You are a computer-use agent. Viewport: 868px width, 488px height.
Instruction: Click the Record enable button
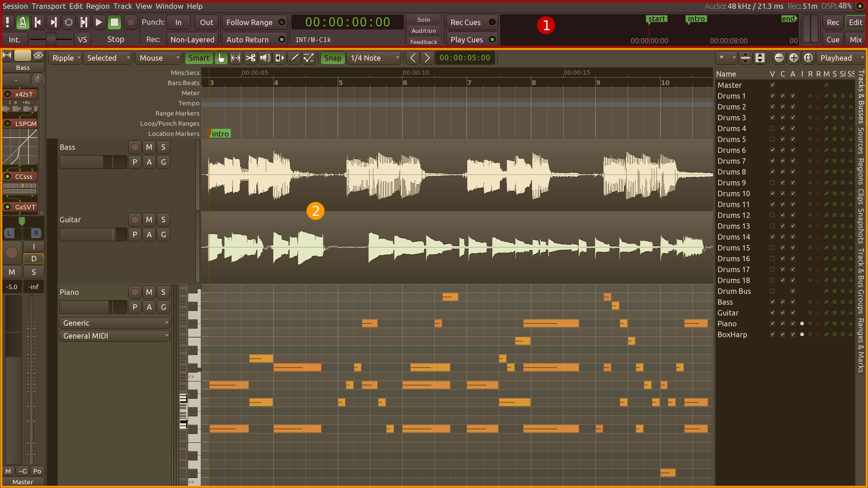(x=129, y=23)
